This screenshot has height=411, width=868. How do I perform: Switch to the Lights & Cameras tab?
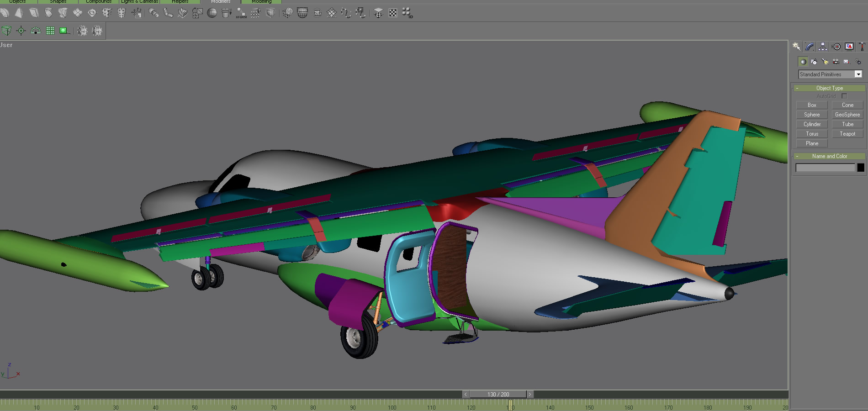[140, 2]
